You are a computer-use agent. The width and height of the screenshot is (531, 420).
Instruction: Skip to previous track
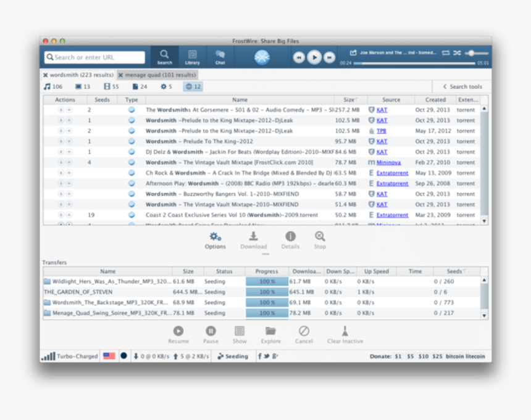299,57
